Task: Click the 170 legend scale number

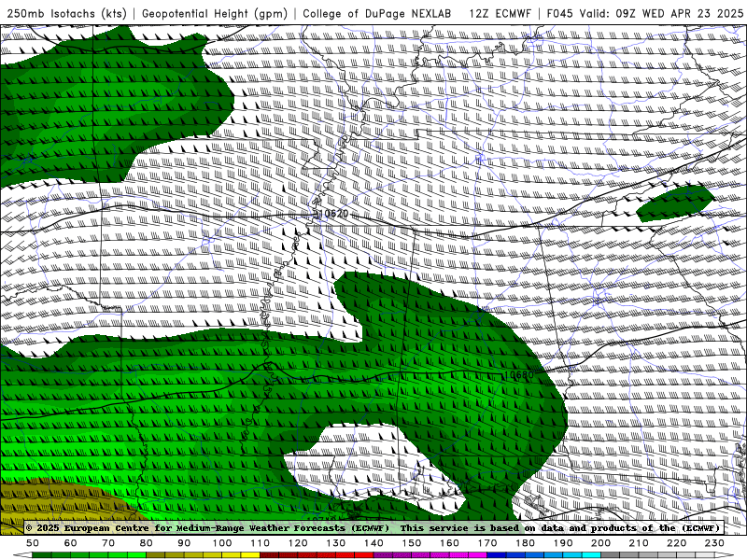Action: [487, 543]
